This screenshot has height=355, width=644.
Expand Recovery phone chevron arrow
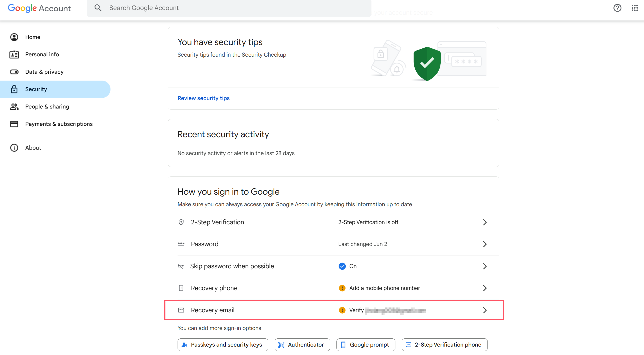(485, 288)
